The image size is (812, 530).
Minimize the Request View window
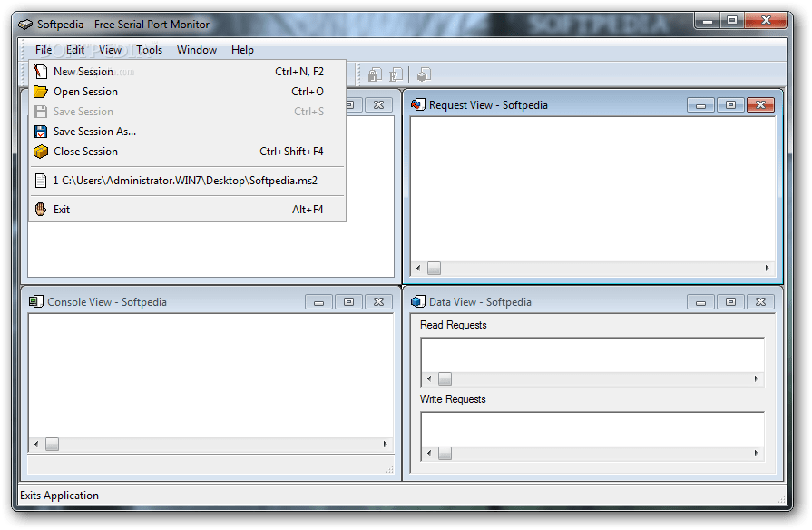[700, 105]
